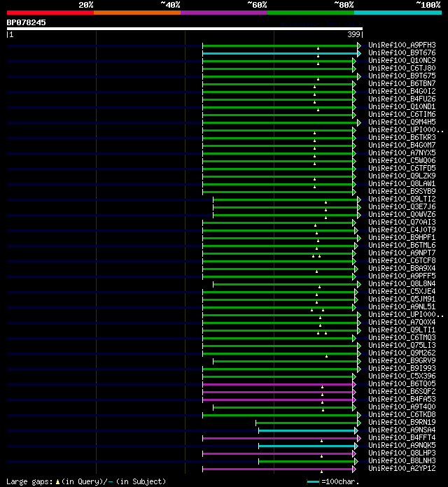
Task: Click the cyan alignment bar for UniRef100_A9NSA4
Action: click(x=307, y=430)
